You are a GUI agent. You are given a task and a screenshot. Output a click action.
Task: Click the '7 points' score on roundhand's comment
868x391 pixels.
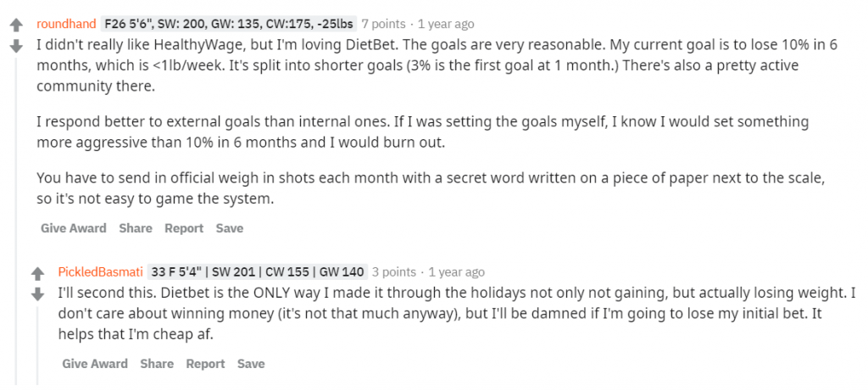(x=384, y=24)
